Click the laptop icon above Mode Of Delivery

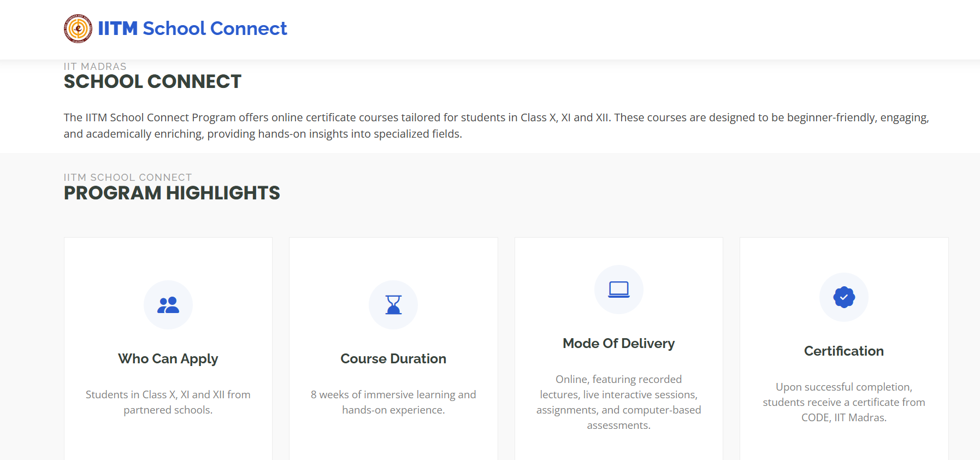coord(618,290)
